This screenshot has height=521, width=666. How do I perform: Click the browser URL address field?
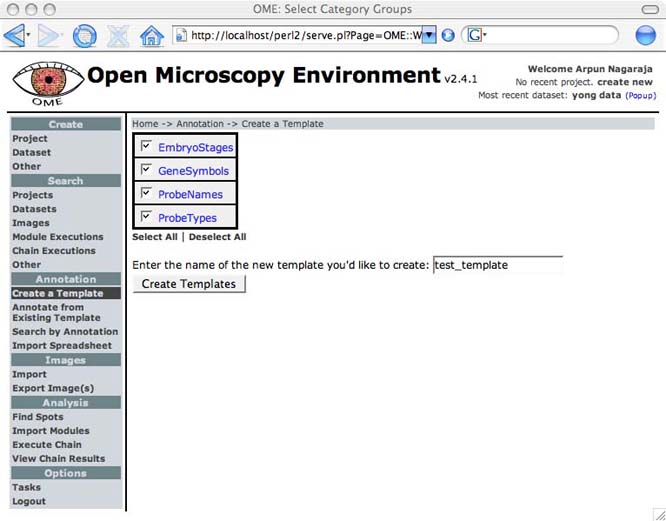pos(302,35)
